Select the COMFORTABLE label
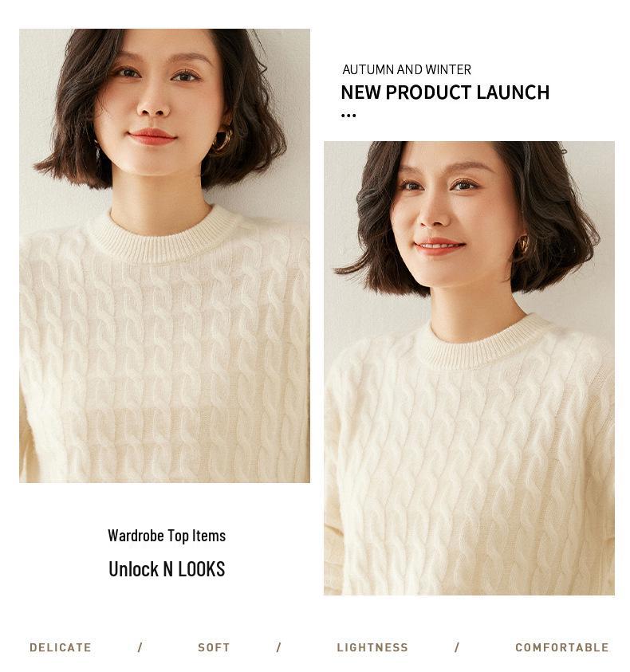 [x=561, y=647]
